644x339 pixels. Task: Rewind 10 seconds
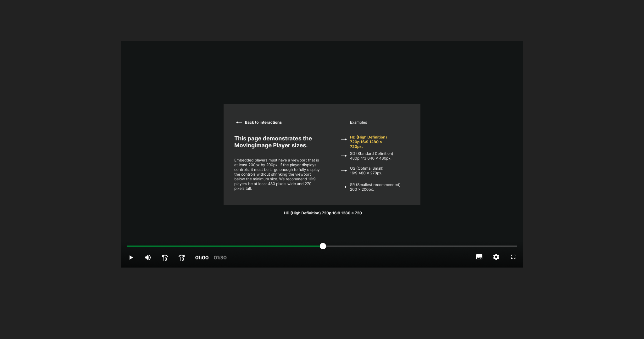coord(165,257)
